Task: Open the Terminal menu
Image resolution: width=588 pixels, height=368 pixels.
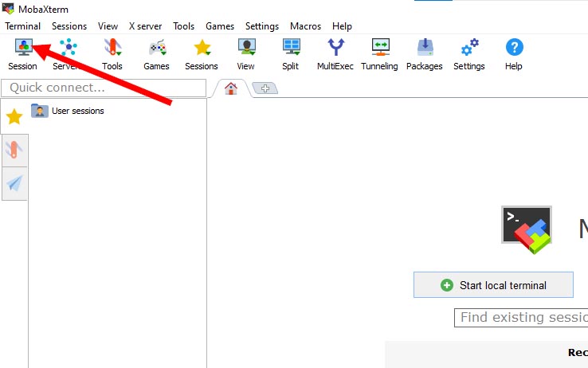Action: tap(22, 26)
